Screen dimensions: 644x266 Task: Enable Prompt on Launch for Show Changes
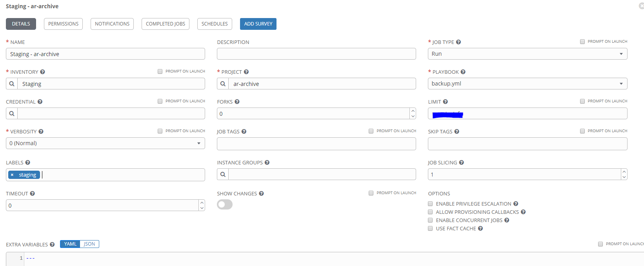point(371,193)
